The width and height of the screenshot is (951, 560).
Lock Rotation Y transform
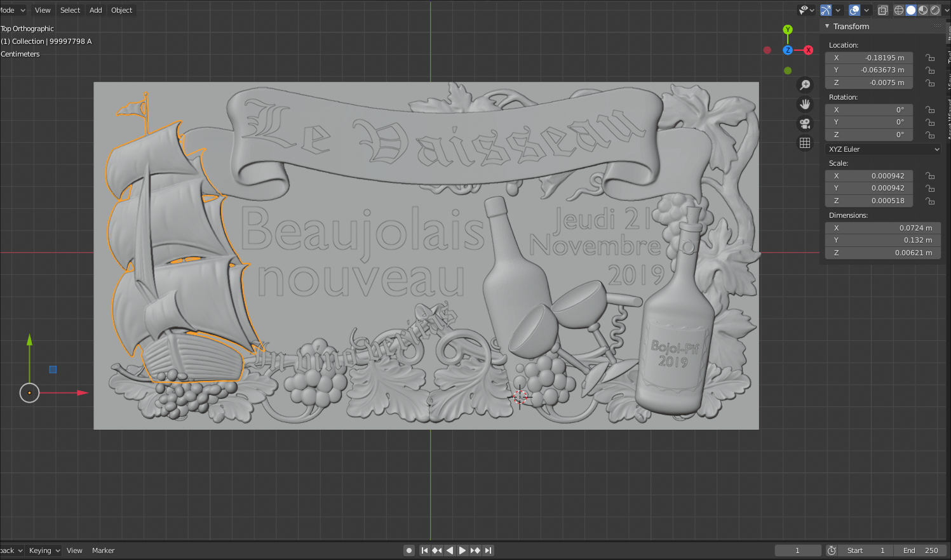[x=930, y=123]
